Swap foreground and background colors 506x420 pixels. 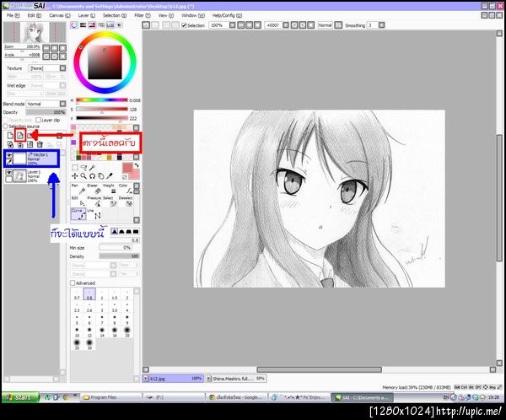pyautogui.click(x=137, y=165)
